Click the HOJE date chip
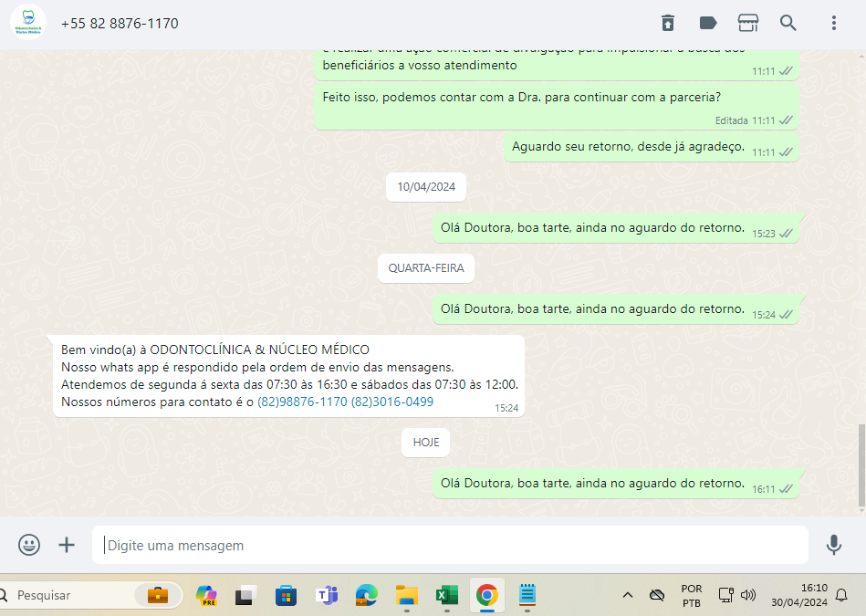 coord(426,443)
